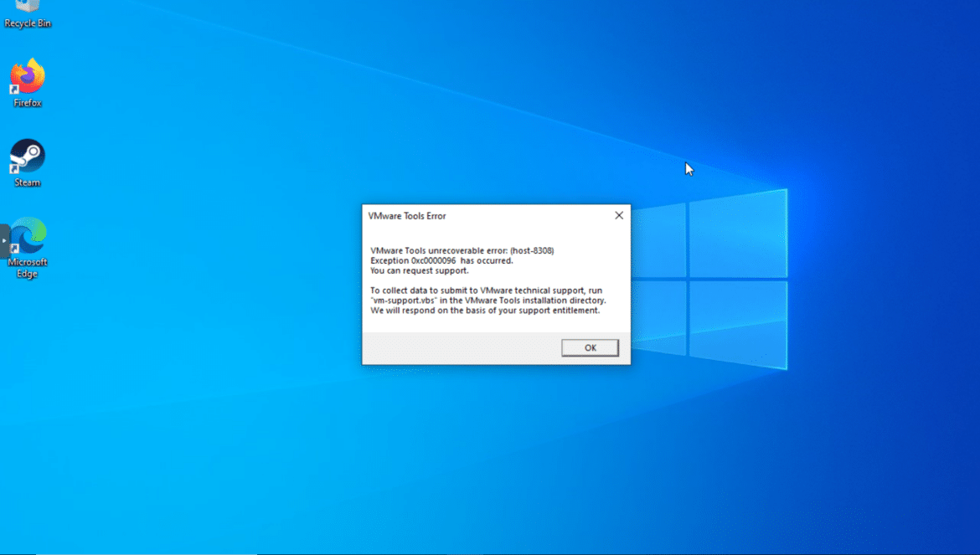Click the text 'VMware Tools unrecoverable error: (host-8308)'
The height and width of the screenshot is (555, 980).
(462, 250)
